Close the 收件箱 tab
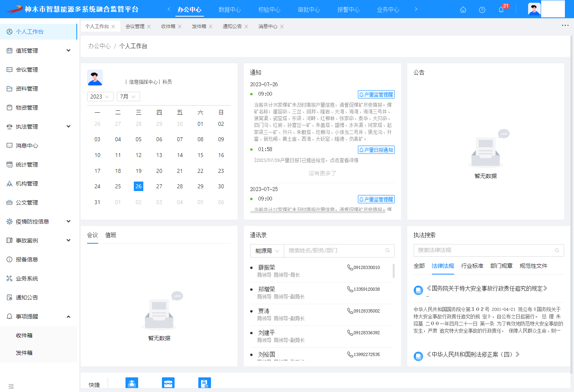This screenshot has width=574, height=392. [180, 27]
